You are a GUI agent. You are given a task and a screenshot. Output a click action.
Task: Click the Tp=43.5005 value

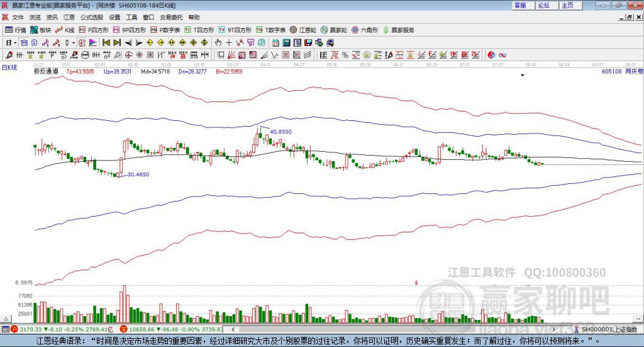click(80, 72)
